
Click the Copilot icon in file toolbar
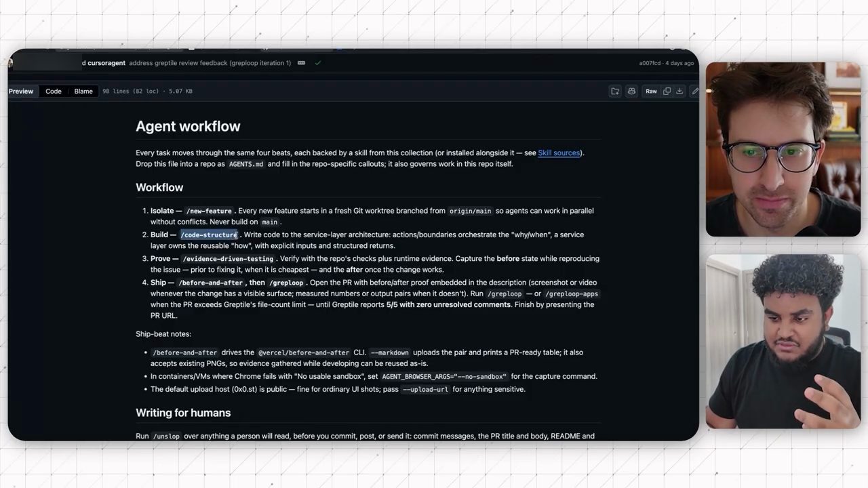click(x=631, y=91)
